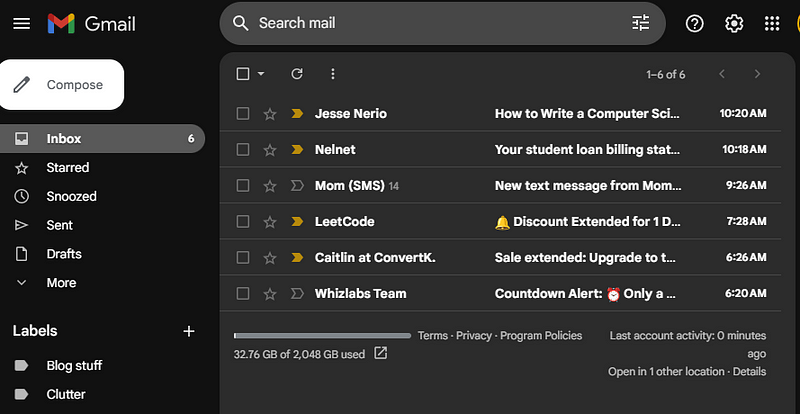Star the LeetCode email
800x414 pixels.
point(270,222)
